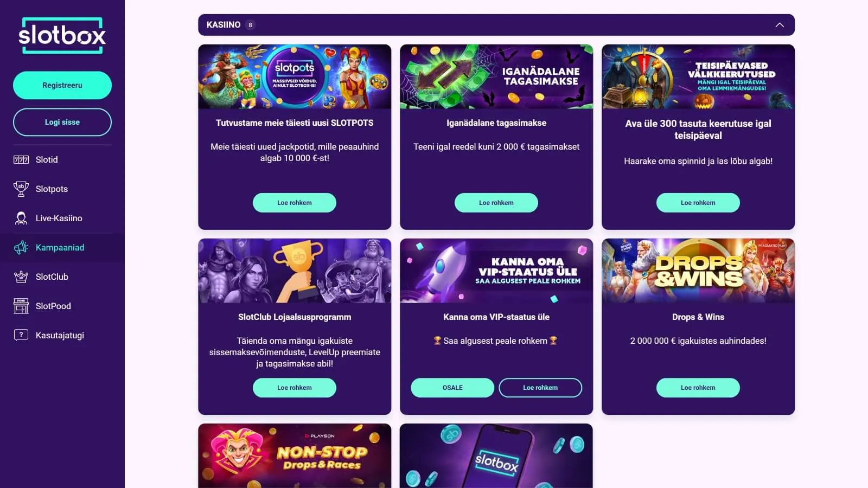Open the Non-Stop Drops & Races banner

[x=295, y=455]
